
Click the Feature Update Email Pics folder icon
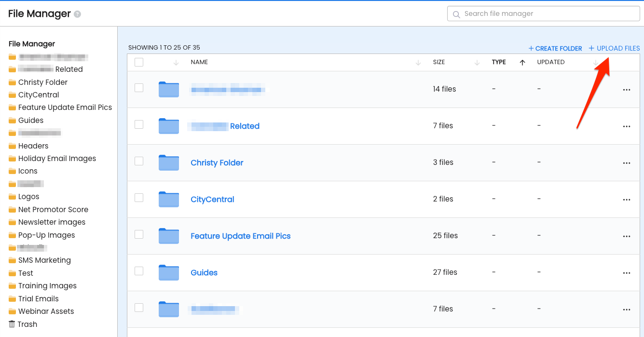point(169,236)
